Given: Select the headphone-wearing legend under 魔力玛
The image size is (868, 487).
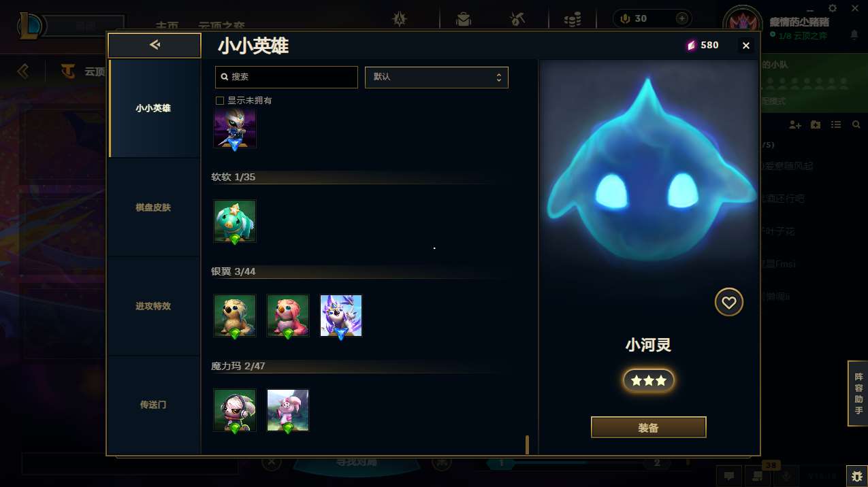Looking at the screenshot, I should [235, 410].
